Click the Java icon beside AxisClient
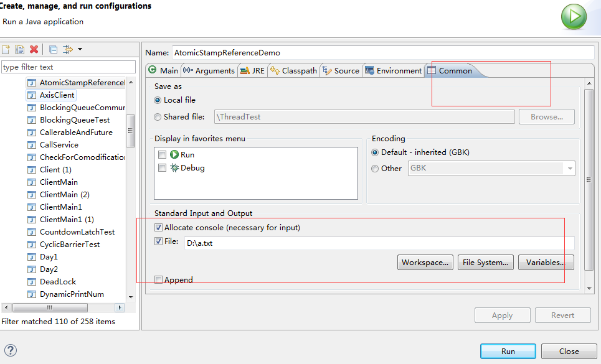601x364 pixels. [x=32, y=95]
